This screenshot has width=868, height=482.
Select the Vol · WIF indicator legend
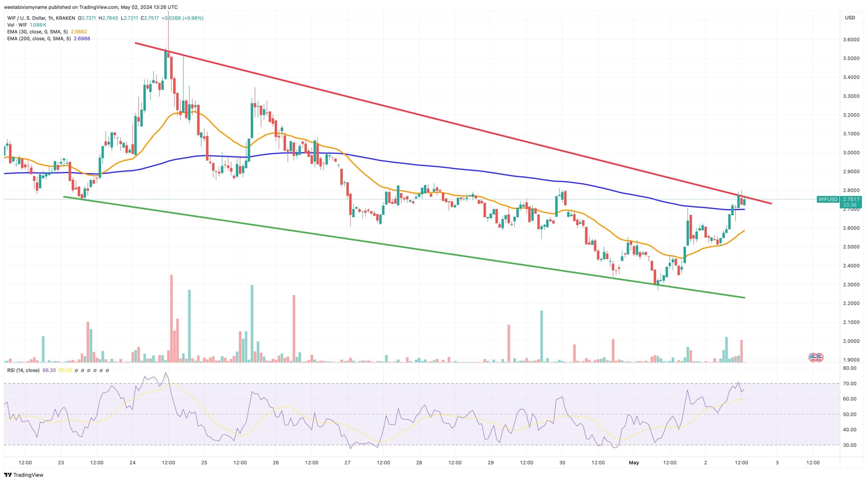click(17, 25)
